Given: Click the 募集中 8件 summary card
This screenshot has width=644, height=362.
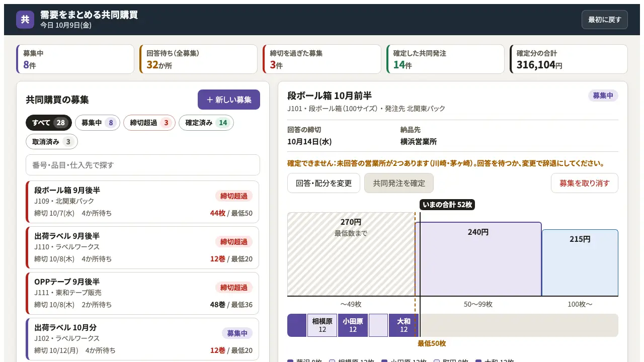Looking at the screenshot, I should 75,59.
